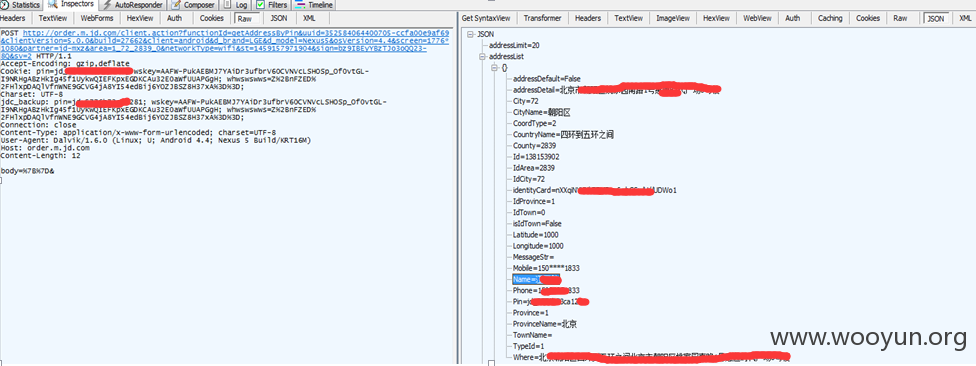Collapse the addressList node

(482, 56)
